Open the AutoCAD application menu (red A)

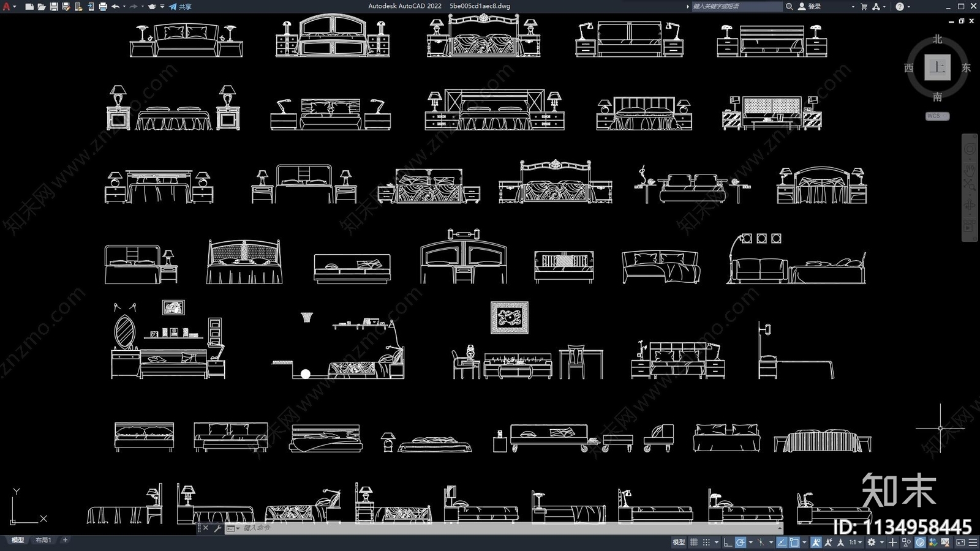coord(6,6)
